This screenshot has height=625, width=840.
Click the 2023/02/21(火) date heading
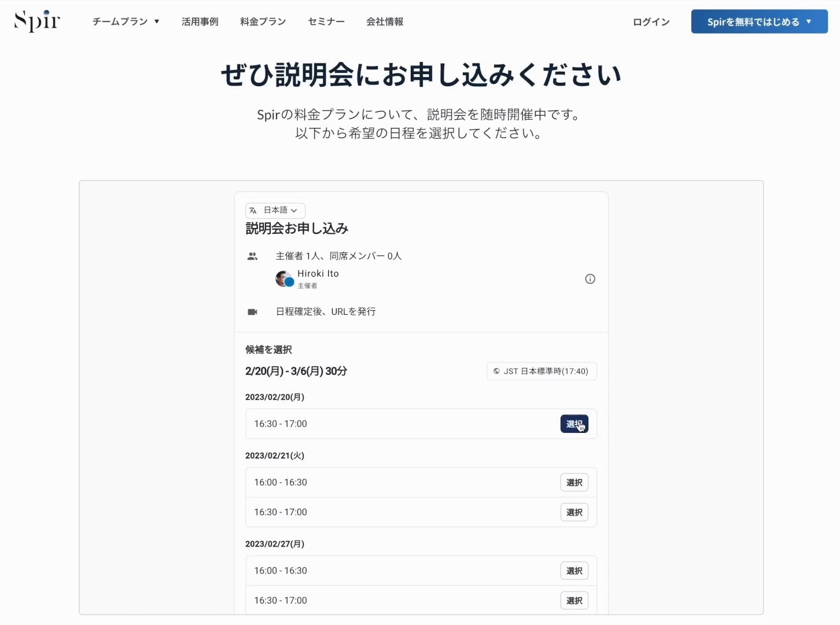coord(275,455)
